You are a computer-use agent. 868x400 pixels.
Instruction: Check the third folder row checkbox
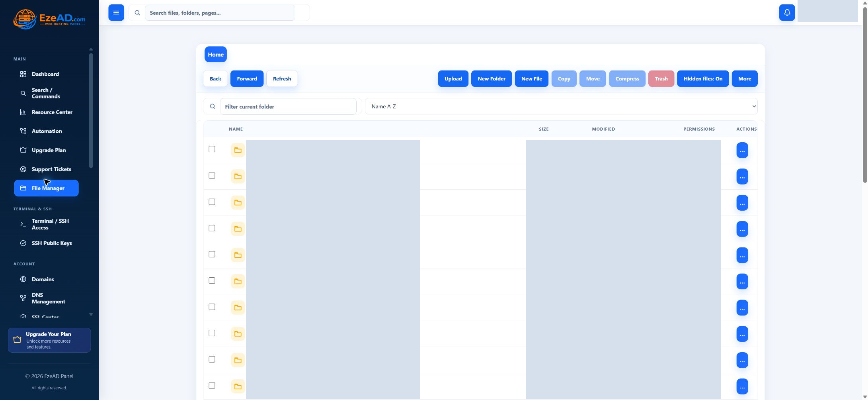[x=212, y=202]
